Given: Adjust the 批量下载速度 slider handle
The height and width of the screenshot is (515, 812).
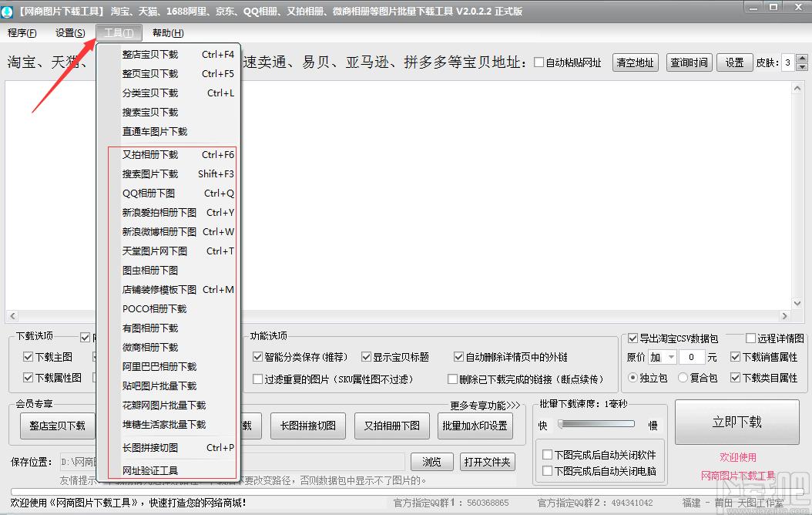Looking at the screenshot, I should [x=560, y=424].
